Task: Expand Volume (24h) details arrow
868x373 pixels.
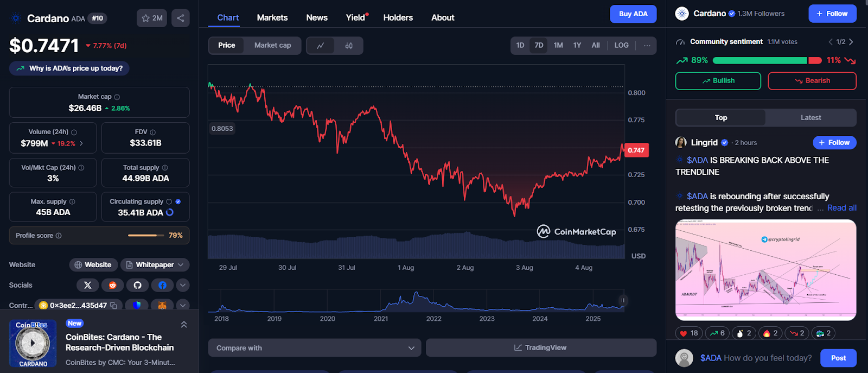Action: pos(81,144)
